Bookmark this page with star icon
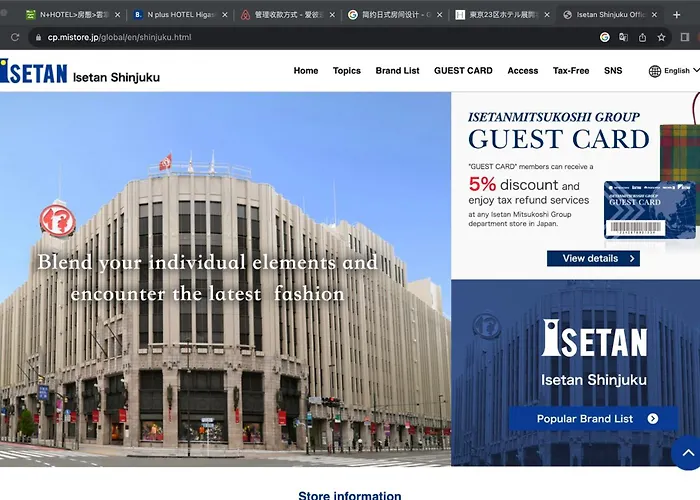 click(x=661, y=37)
